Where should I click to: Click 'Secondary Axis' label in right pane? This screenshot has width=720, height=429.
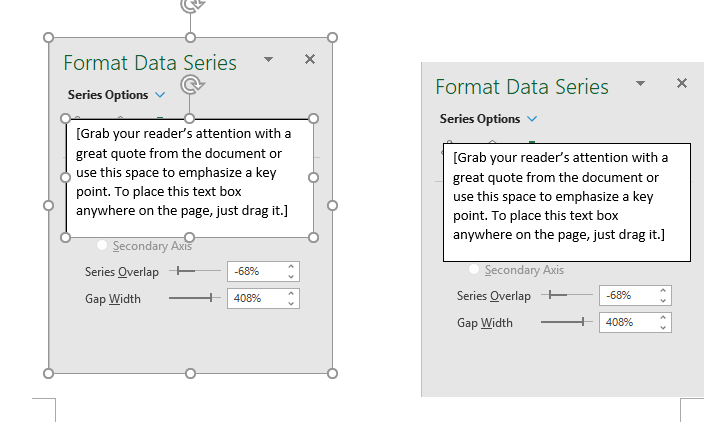524,270
